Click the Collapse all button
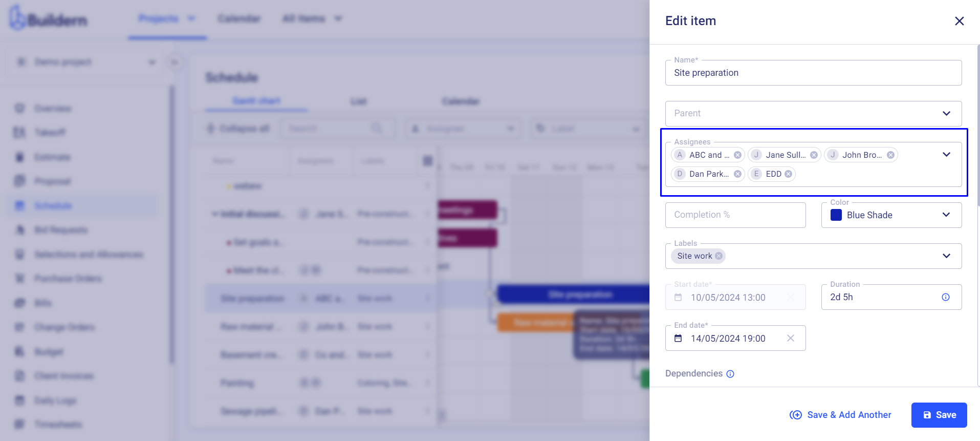 (x=238, y=129)
